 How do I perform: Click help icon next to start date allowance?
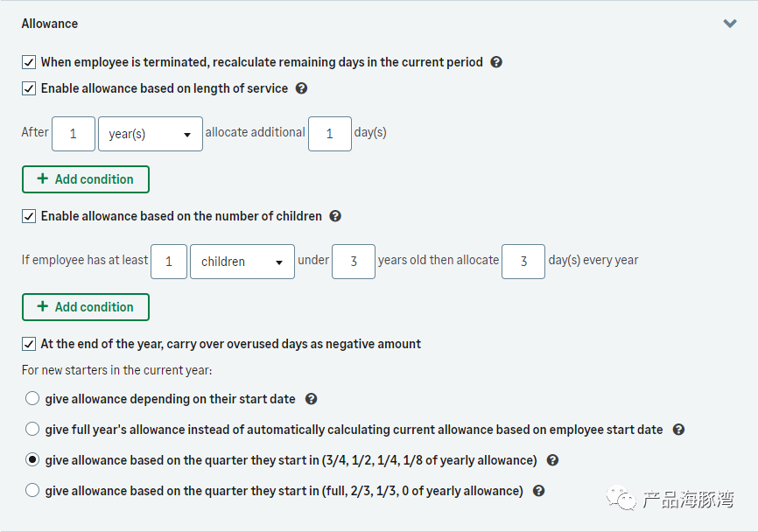point(311,399)
